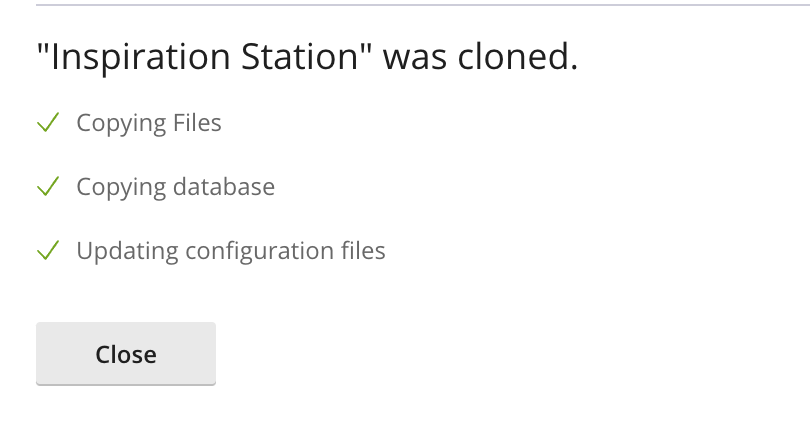The image size is (810, 428).
Task: Click the checkmark beside Updating configuration files
Action: (x=48, y=251)
